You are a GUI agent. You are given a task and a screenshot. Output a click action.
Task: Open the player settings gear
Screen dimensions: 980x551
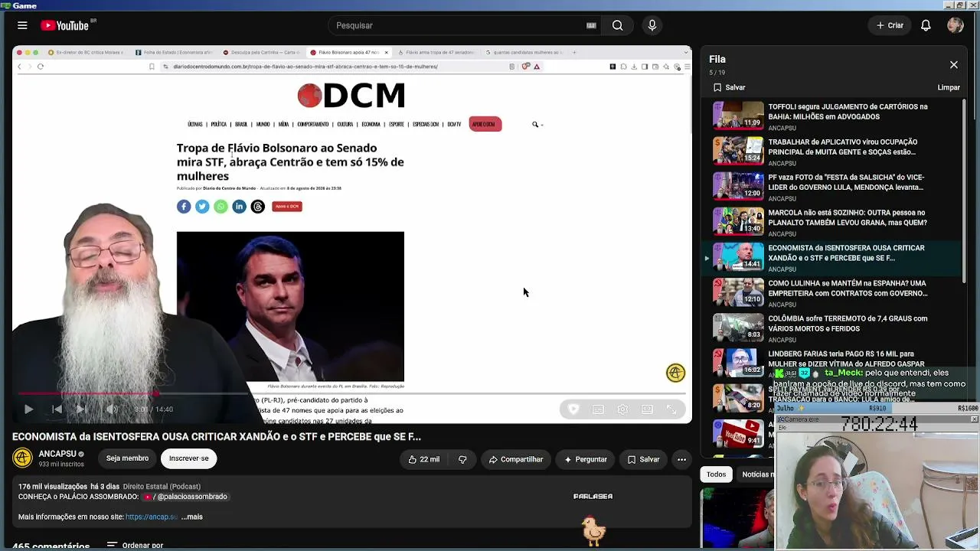(622, 409)
